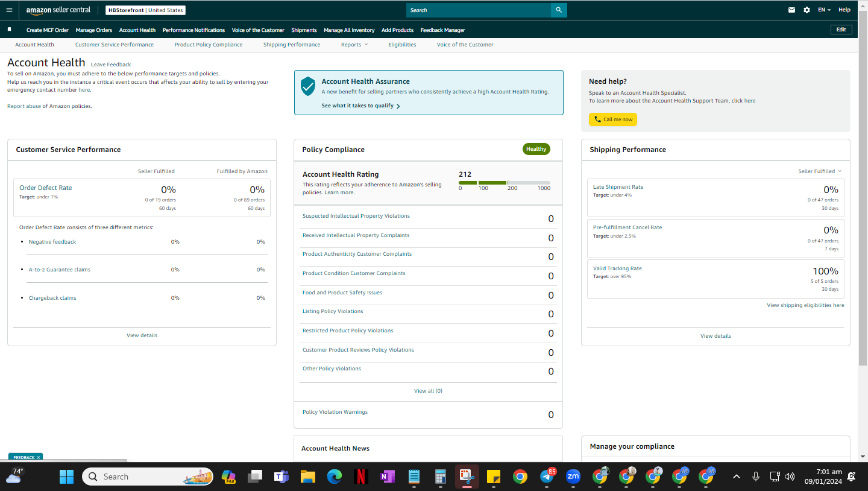868x491 pixels.
Task: Click the Edit button
Action: [841, 30]
